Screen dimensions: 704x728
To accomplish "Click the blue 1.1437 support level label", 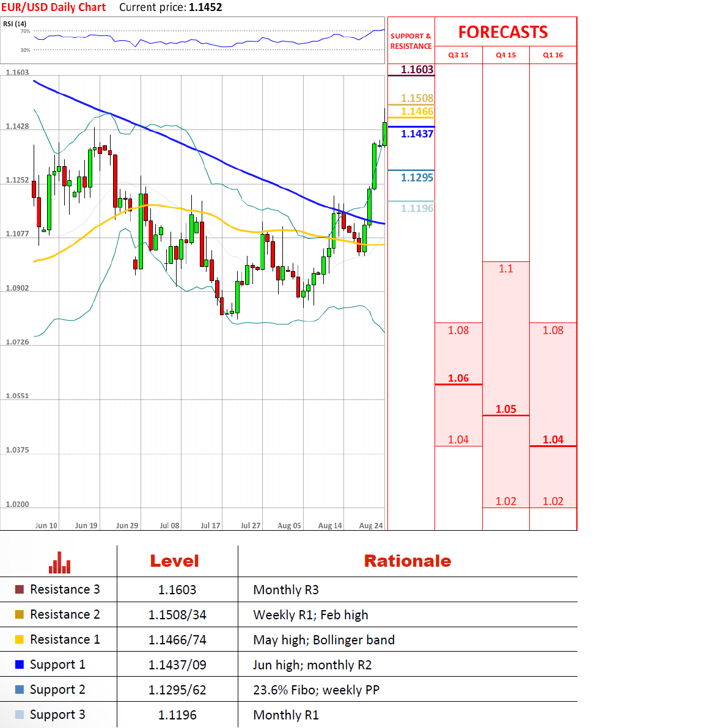I will point(417,134).
